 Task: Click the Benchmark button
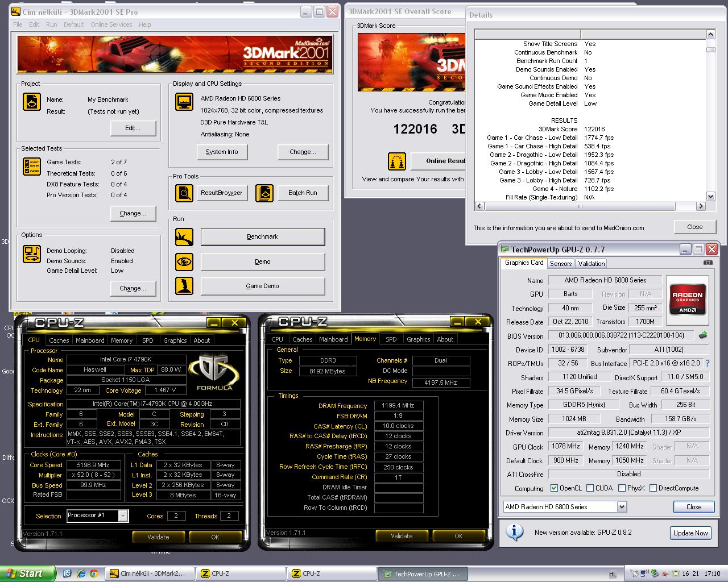pos(263,236)
